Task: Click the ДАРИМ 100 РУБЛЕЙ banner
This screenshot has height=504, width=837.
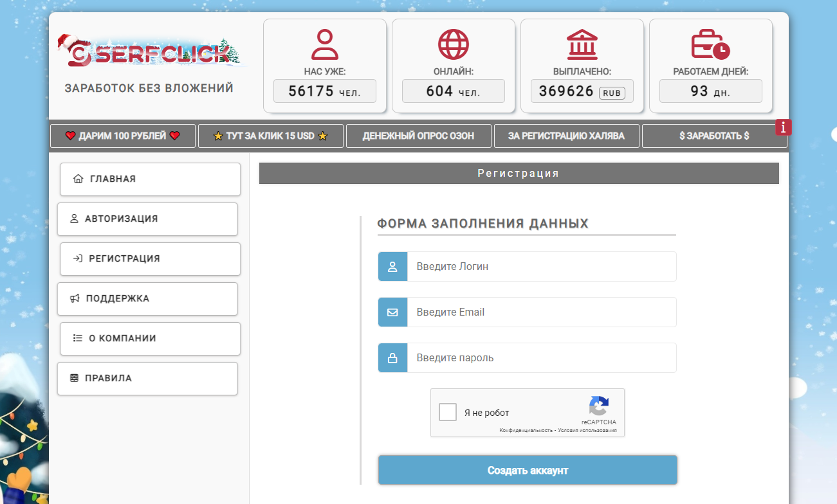Action: [x=122, y=136]
